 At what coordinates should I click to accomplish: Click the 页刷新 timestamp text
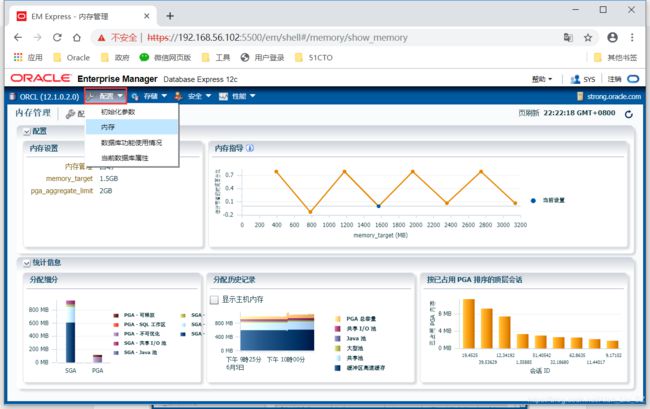pyautogui.click(x=566, y=113)
